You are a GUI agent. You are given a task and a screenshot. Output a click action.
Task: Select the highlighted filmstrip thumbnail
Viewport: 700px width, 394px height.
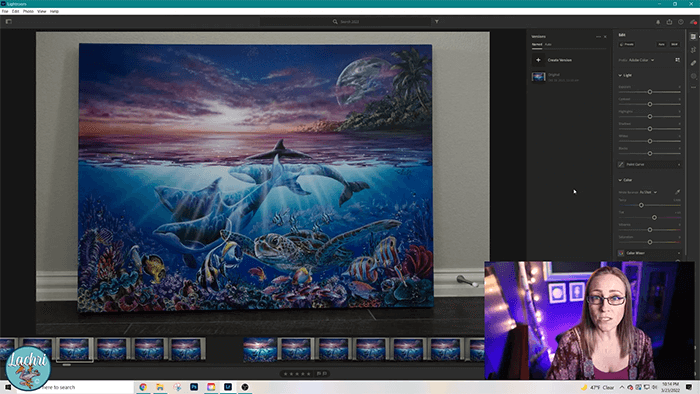pyautogui.click(x=74, y=349)
